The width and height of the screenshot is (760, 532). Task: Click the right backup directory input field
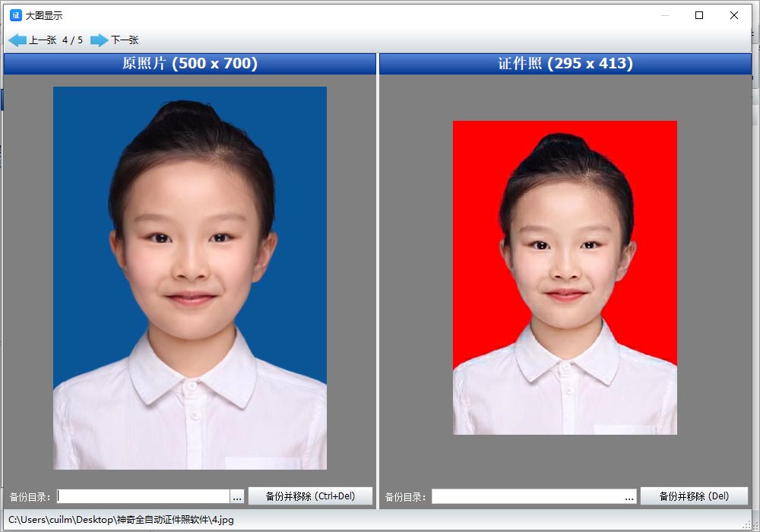tap(527, 496)
